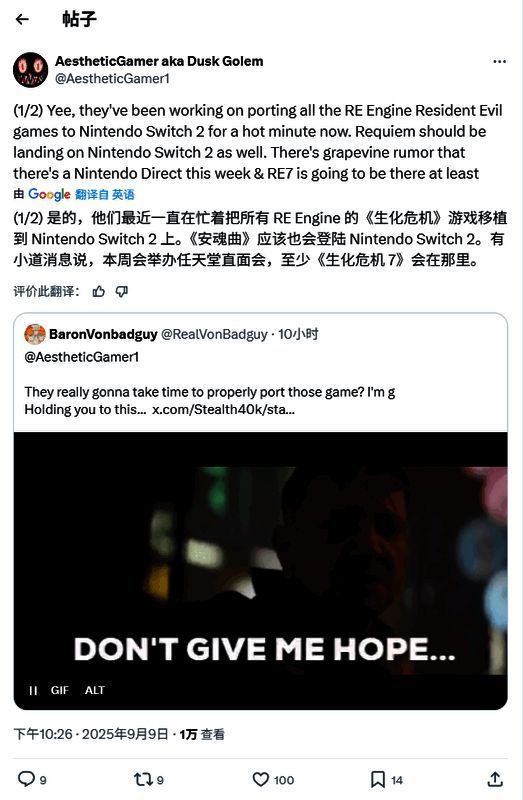Open the three-dot more options menu
The height and width of the screenshot is (800, 523).
500,61
